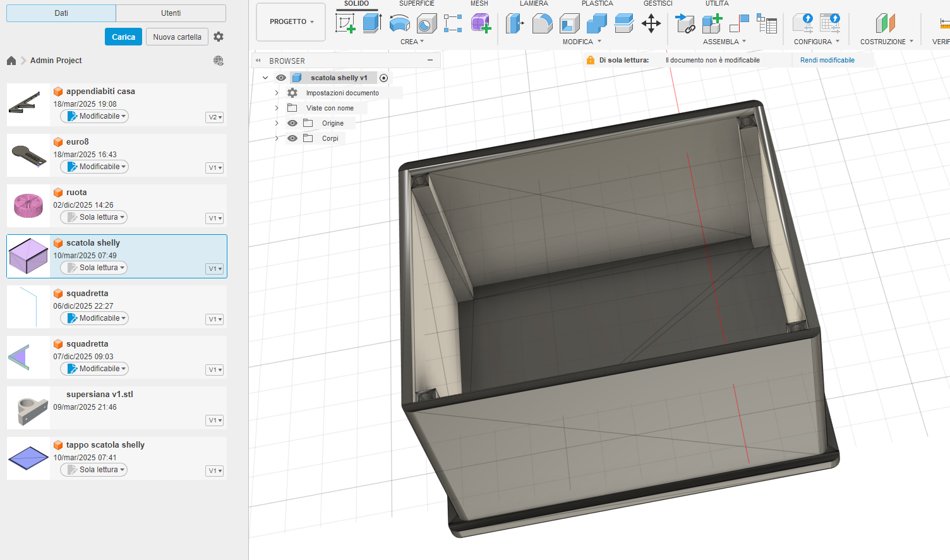Open the ruota file thumbnail
950x560 pixels.
[x=28, y=206]
